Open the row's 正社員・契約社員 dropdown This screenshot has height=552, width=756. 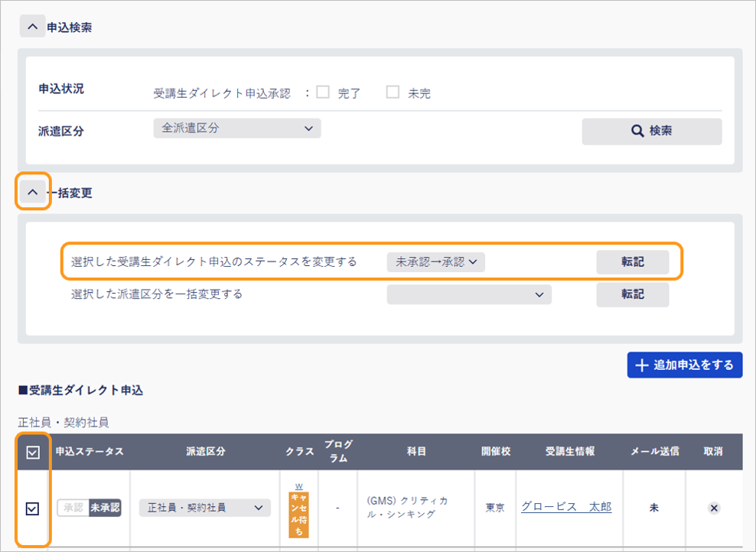tap(204, 508)
